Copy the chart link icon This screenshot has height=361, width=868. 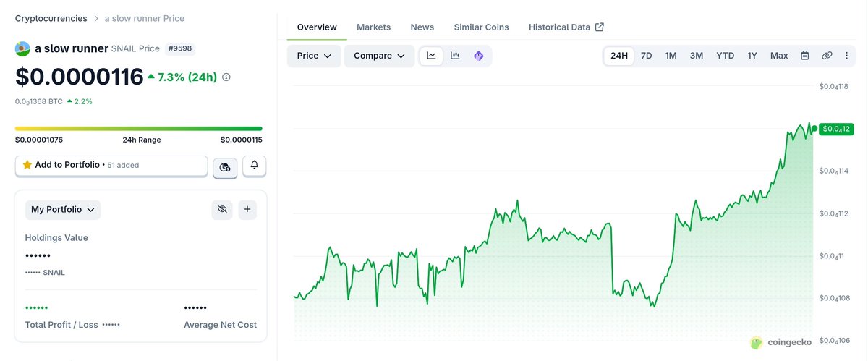pos(827,56)
